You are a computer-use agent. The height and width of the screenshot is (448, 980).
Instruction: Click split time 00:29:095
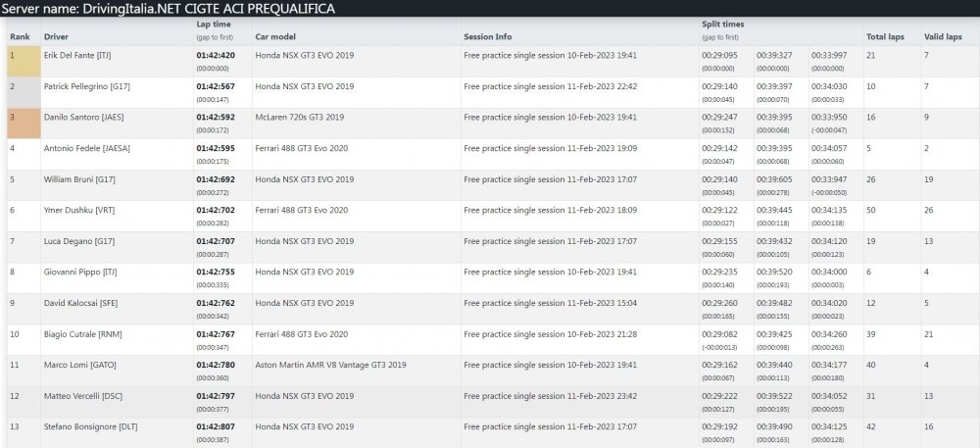719,56
